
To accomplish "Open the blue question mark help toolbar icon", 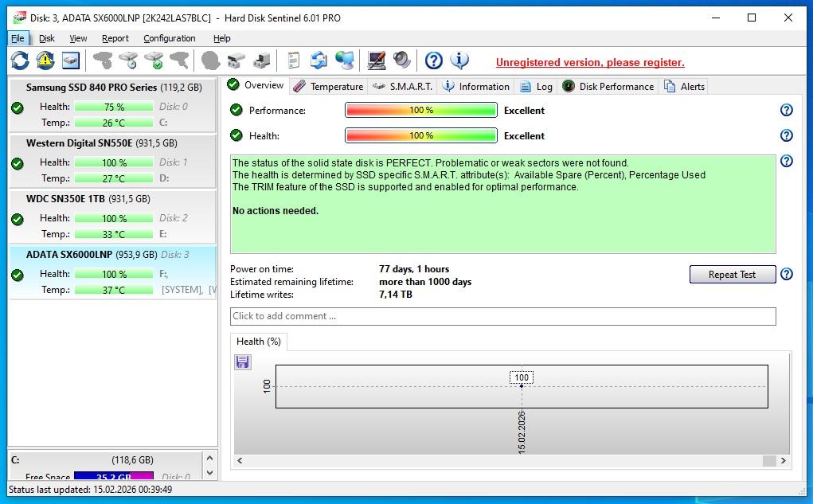I will 433,61.
